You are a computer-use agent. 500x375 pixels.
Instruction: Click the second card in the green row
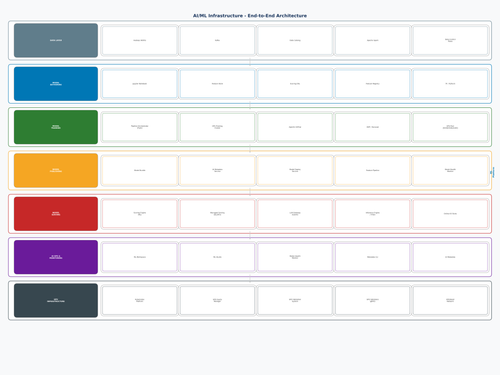tap(217, 127)
